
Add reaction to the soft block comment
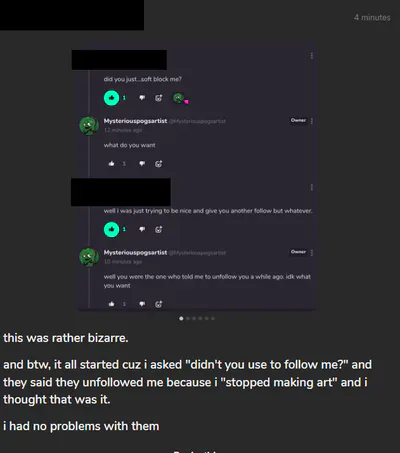click(x=159, y=98)
